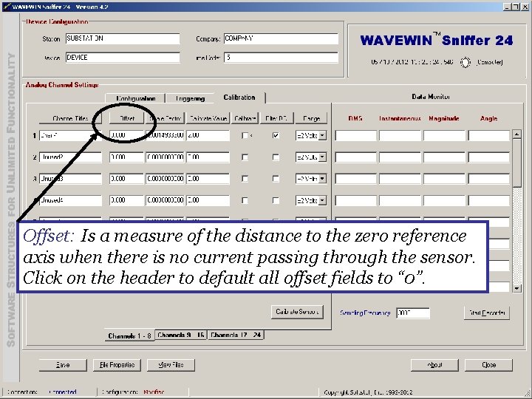The width and height of the screenshot is (532, 399).
Task: Open Range combo box on channel 3
Action: click(322, 179)
